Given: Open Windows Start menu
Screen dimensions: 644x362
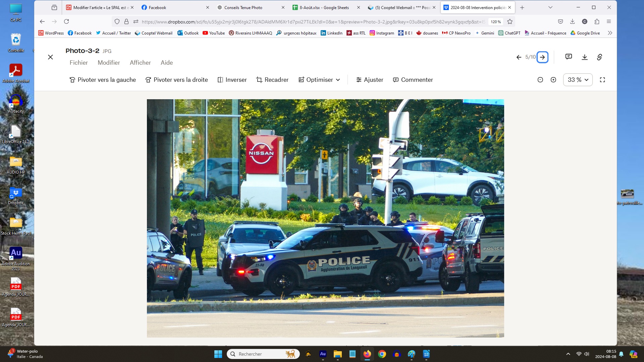Looking at the screenshot, I should pos(218,354).
